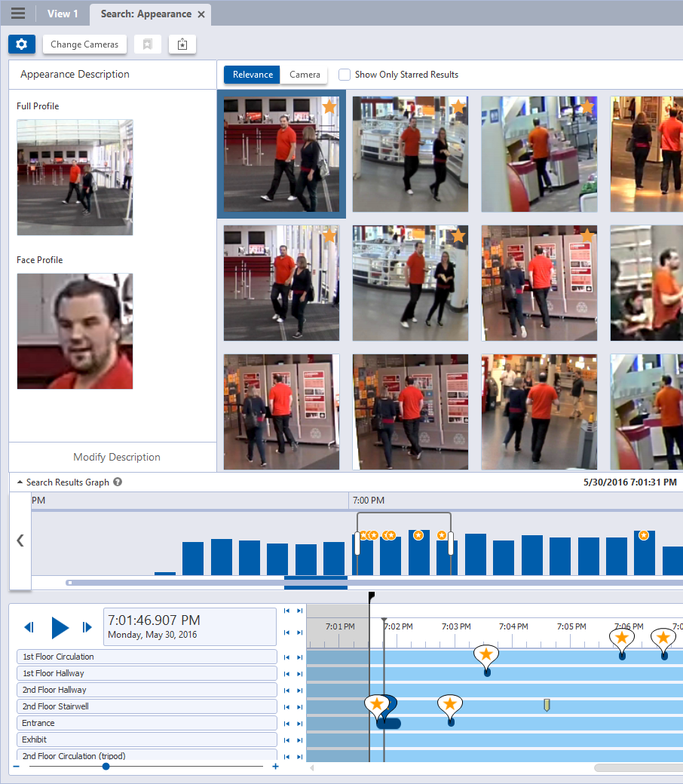This screenshot has width=683, height=784.
Task: Select the 2nd Floor Stairwell camera row
Action: pos(147,706)
